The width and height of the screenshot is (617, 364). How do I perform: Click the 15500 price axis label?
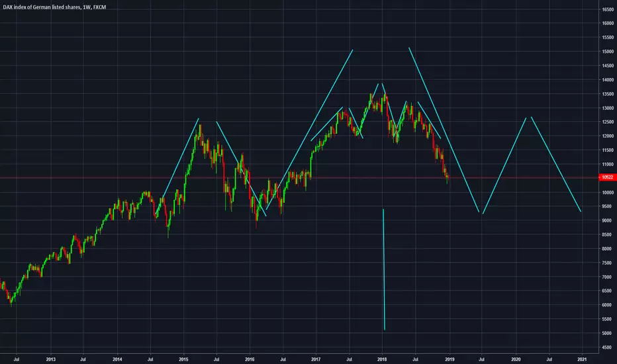point(608,37)
